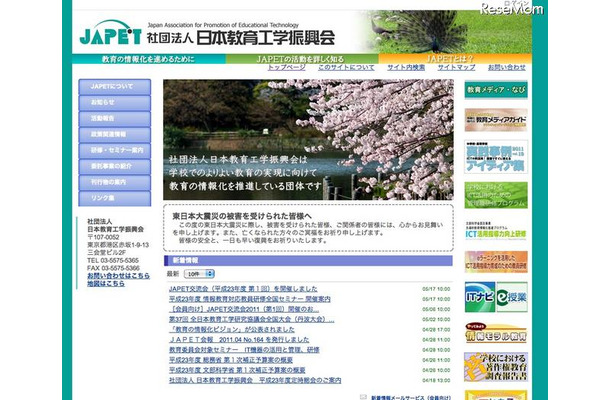Open the 実践事例アイディア集 banner
This screenshot has height=400, width=610.
[x=496, y=157]
